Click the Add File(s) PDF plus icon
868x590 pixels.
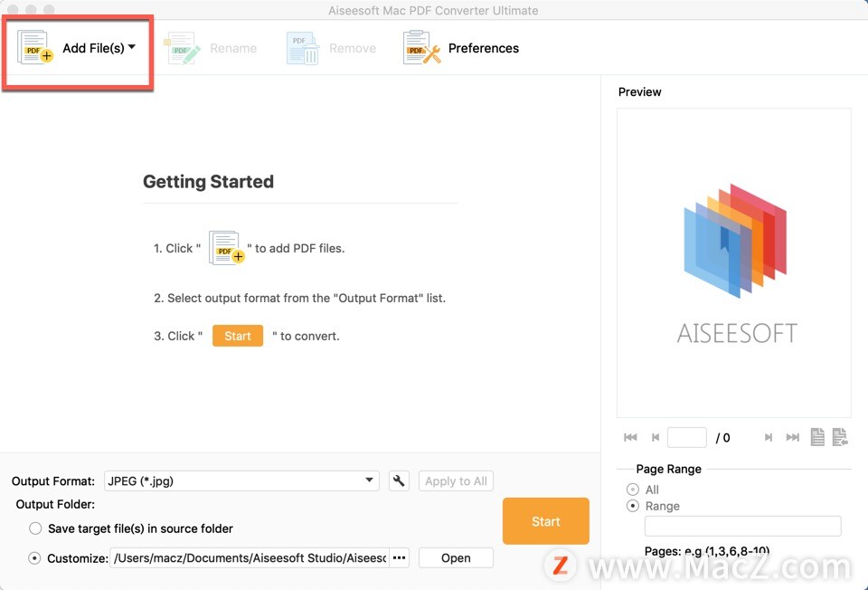(x=35, y=48)
